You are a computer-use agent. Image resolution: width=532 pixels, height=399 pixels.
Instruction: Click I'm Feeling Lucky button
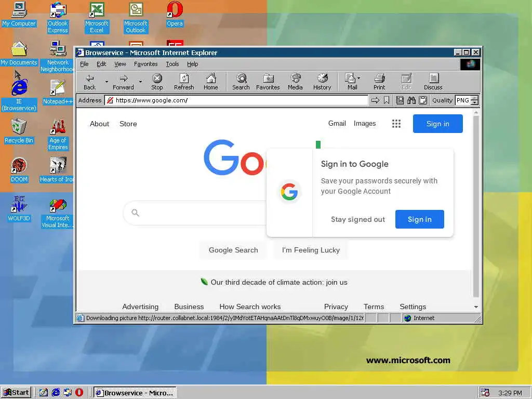click(311, 250)
